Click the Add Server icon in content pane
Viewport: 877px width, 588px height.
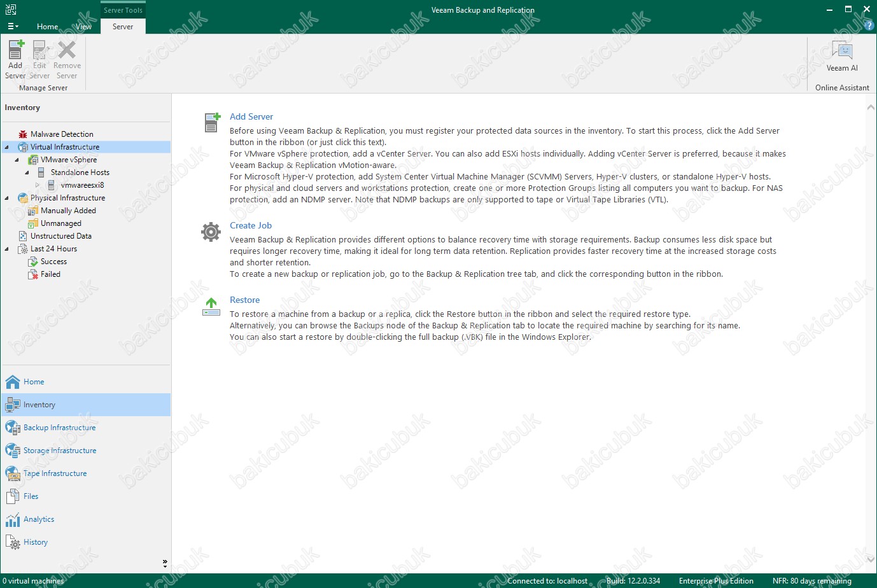coord(212,122)
